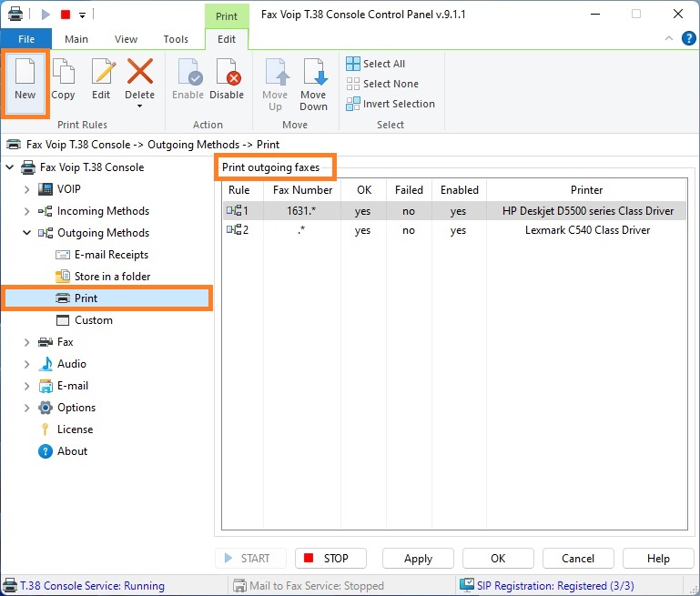700x596 pixels.
Task: Click the printer app icon in title bar
Action: click(15, 15)
